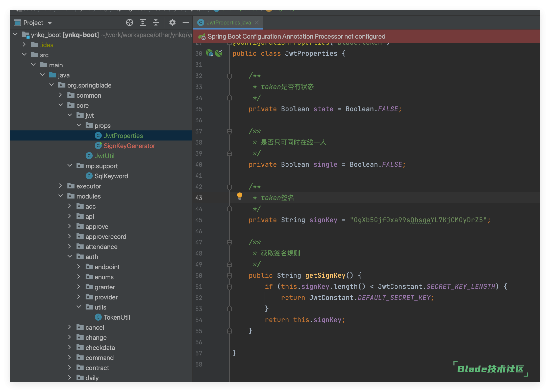The image size is (550, 392).
Task: Fold the javadoc comment starting at line 42
Action: point(230,187)
